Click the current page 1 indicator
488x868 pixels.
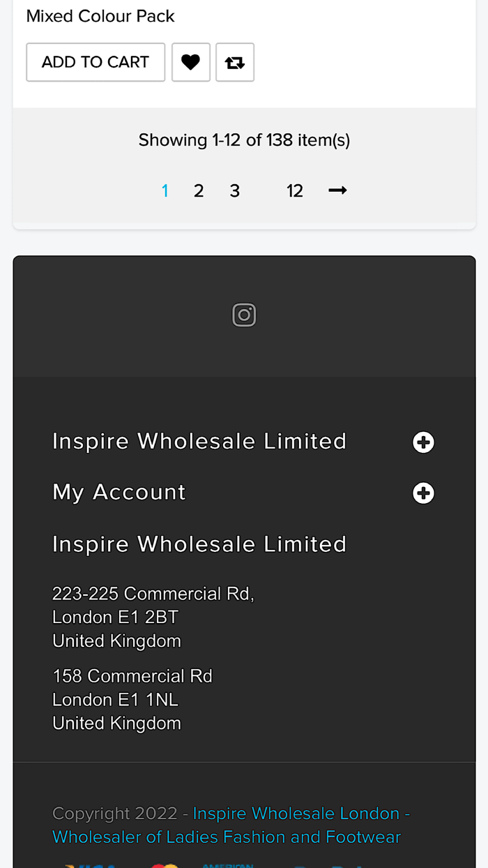165,190
